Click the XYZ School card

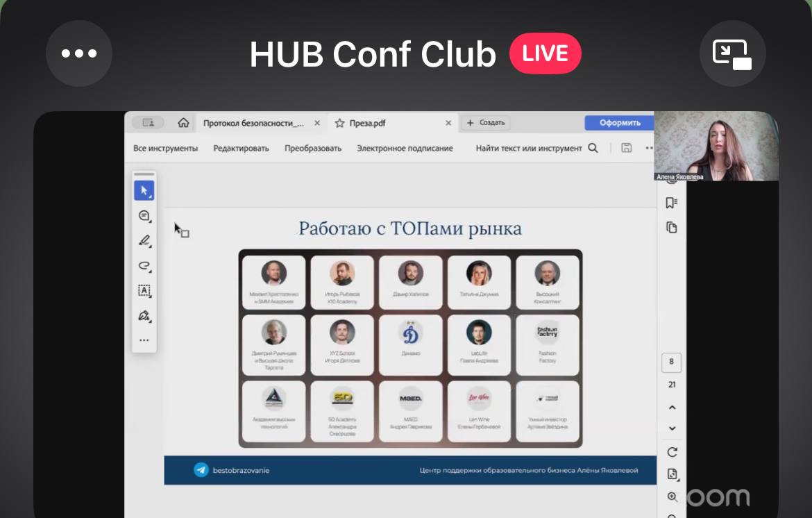click(x=342, y=345)
